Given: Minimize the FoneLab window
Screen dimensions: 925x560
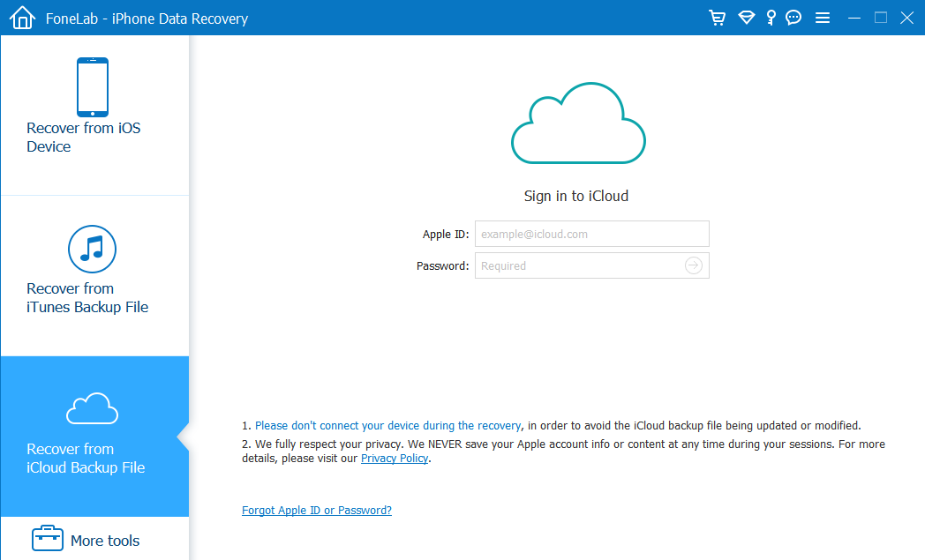Looking at the screenshot, I should tap(854, 18).
